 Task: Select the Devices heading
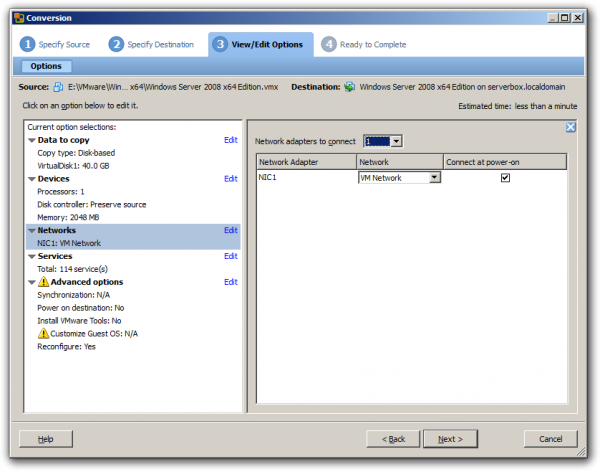54,179
